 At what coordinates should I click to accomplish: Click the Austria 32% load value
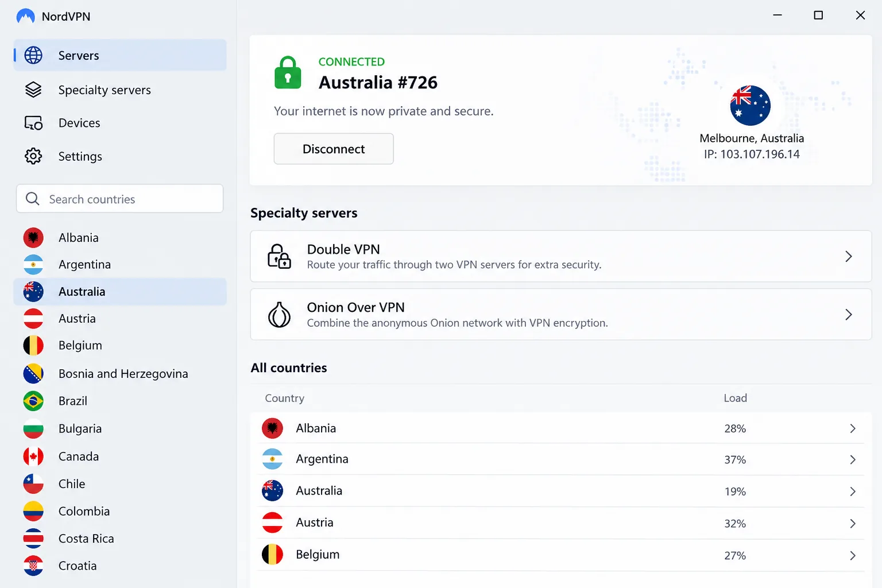735,523
